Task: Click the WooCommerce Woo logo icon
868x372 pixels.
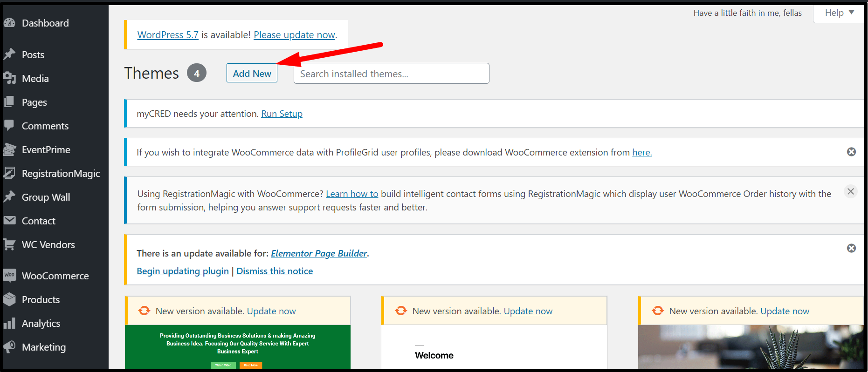Action: 9,276
